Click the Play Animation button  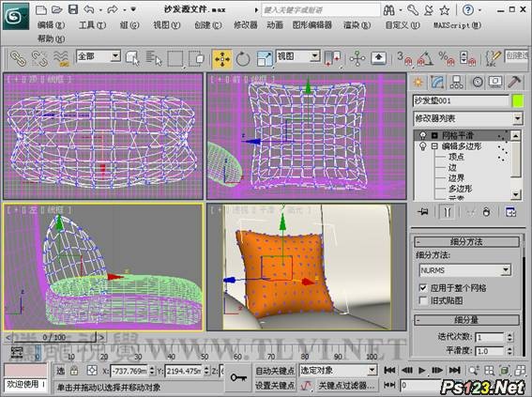pyautogui.click(x=421, y=370)
